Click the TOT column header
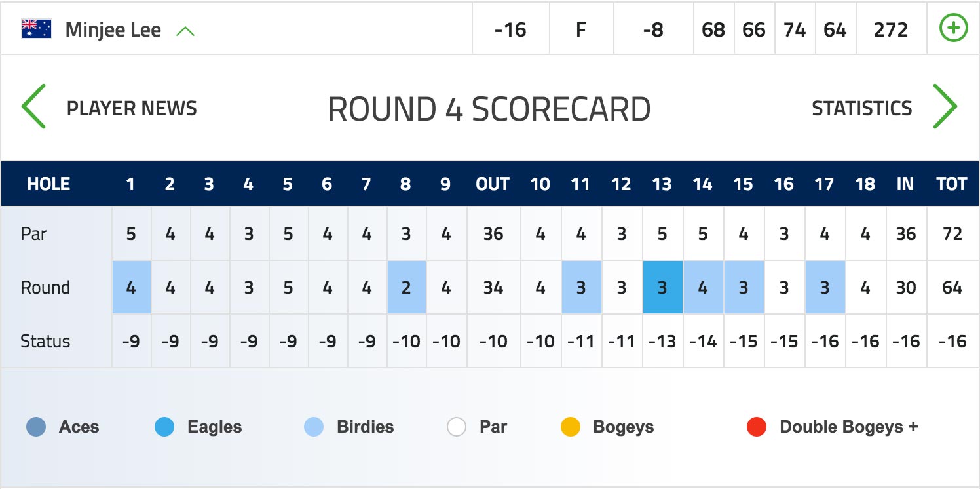The image size is (980, 489). pyautogui.click(x=952, y=184)
